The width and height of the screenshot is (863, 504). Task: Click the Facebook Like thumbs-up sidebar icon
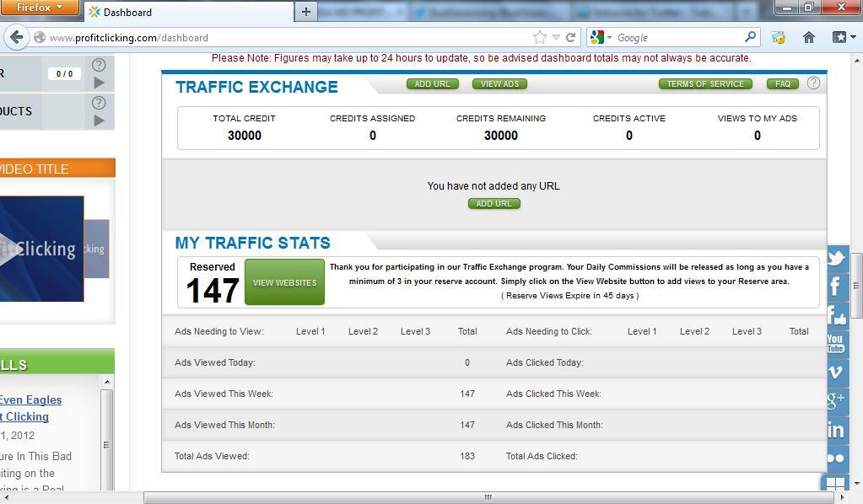coord(836,315)
